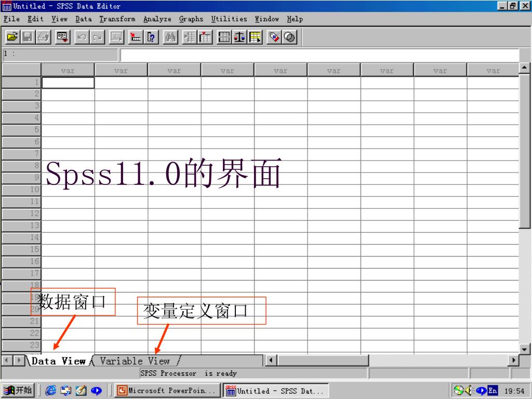
Task: Click the Insert Case toolbar icon
Action: [x=190, y=37]
